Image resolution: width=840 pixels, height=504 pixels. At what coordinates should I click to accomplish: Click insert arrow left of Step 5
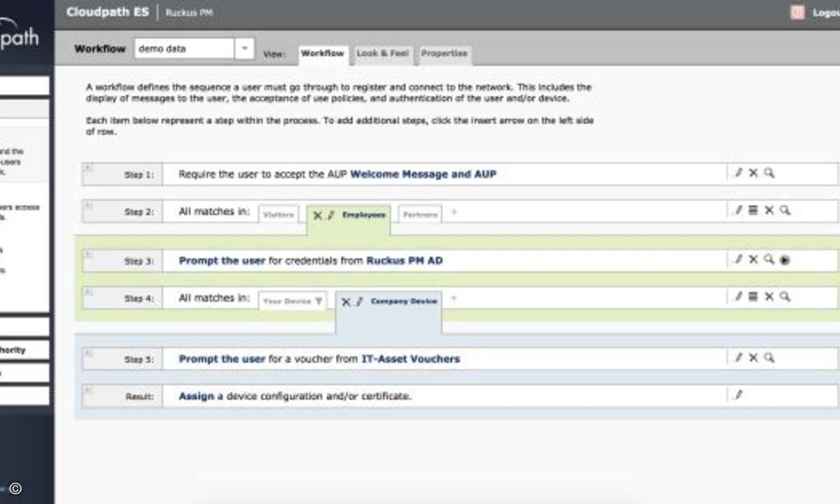(x=87, y=352)
